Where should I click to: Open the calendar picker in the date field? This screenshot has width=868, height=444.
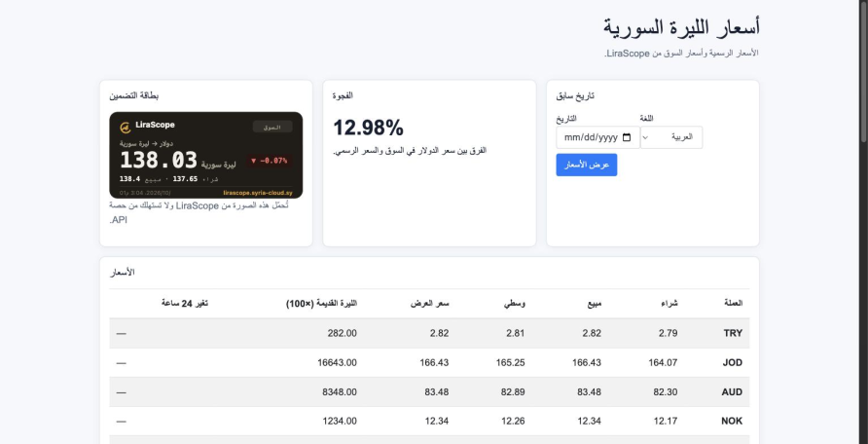click(x=627, y=137)
